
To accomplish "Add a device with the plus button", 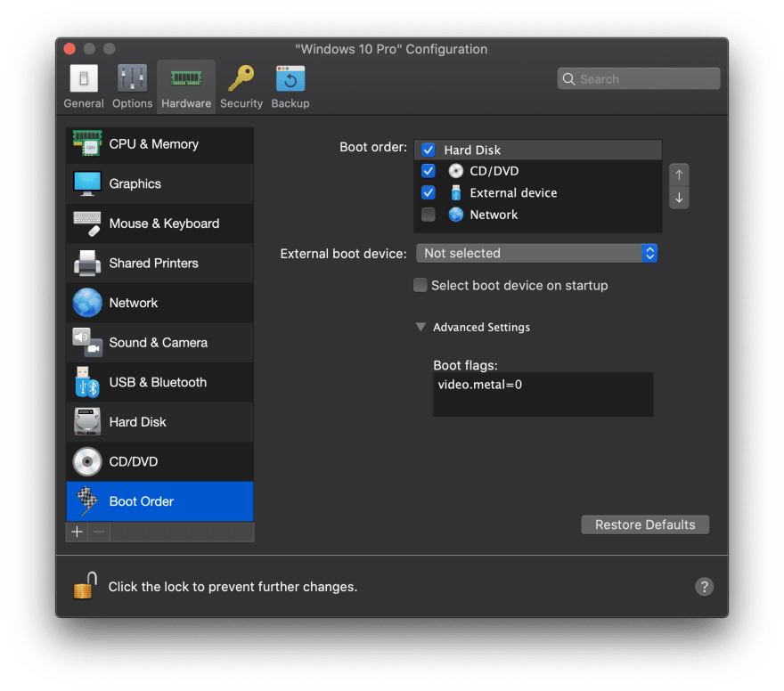I will (77, 532).
